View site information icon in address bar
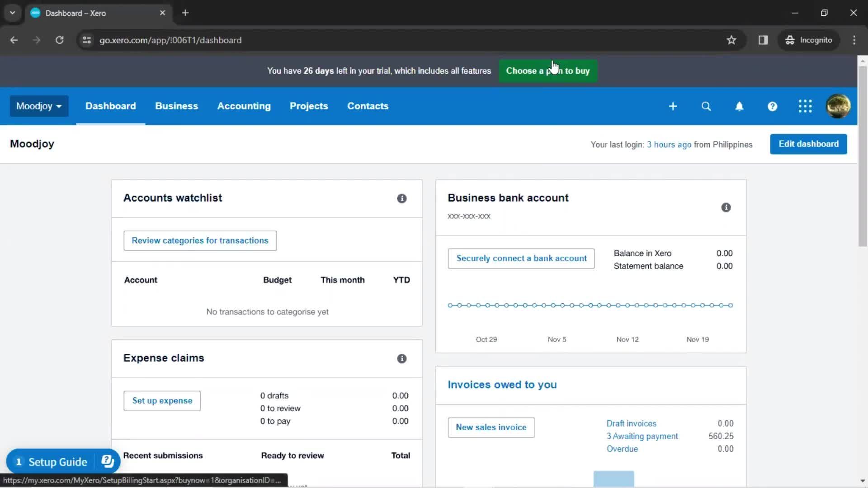The image size is (868, 488). 87,40
